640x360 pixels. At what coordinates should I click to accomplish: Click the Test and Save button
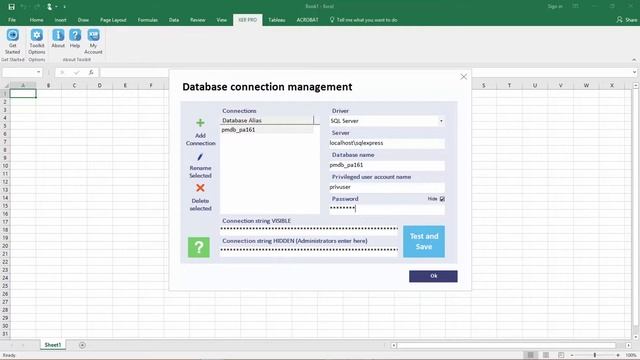pos(424,242)
